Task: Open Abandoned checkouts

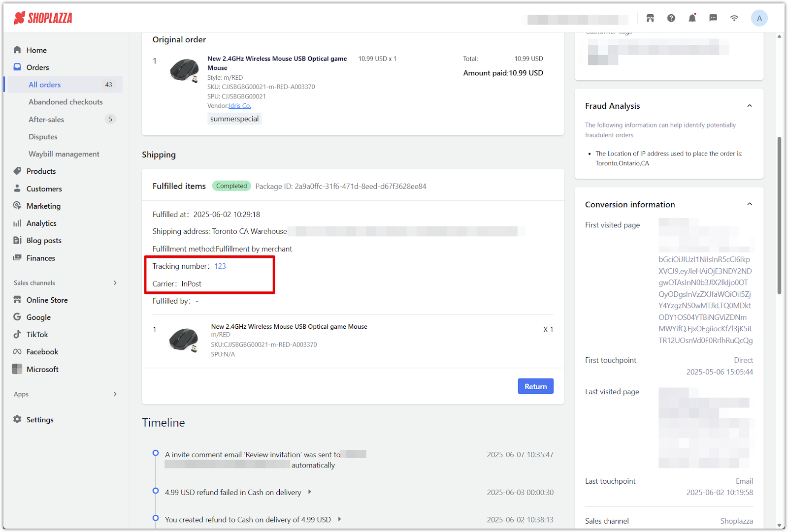Action: pyautogui.click(x=66, y=102)
